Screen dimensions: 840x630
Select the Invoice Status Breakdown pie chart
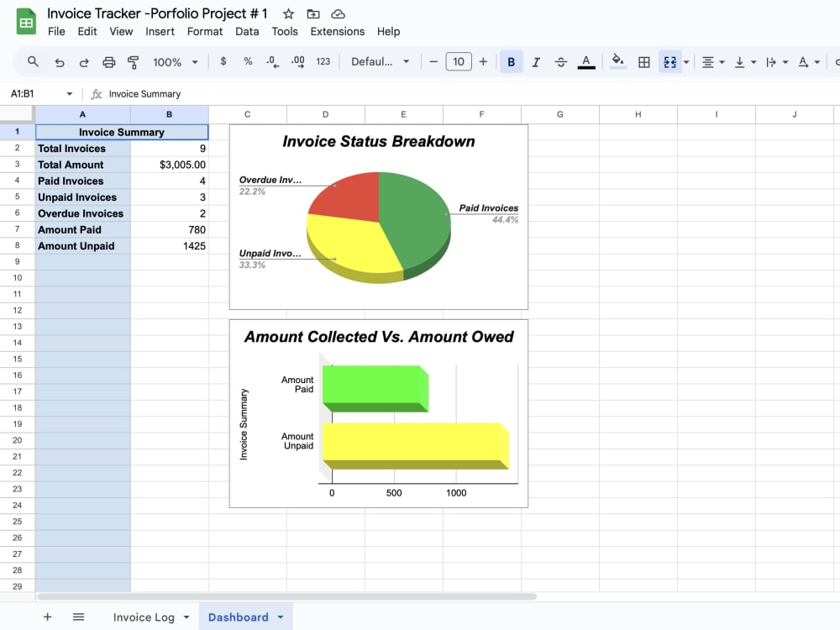379,217
